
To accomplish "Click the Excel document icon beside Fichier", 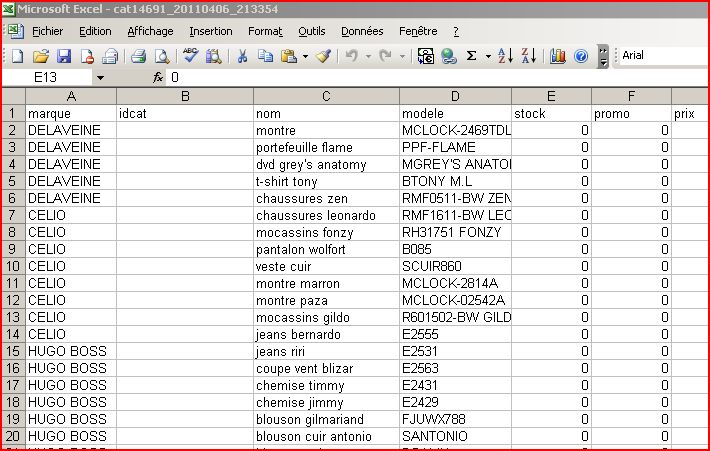I will click(x=16, y=31).
